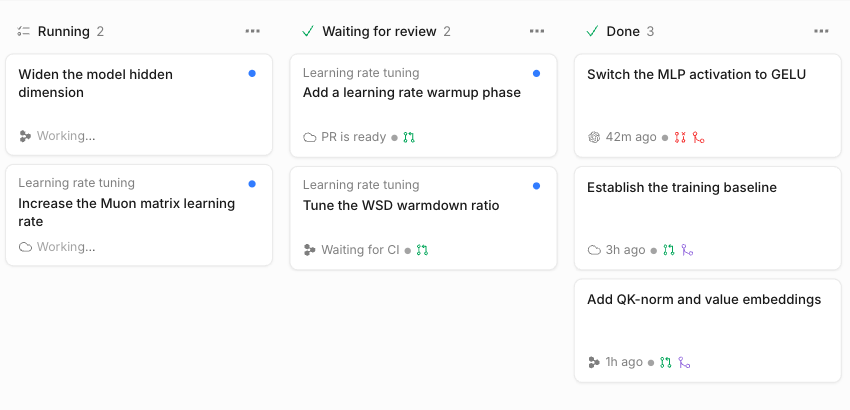Click the cloud icon next to PR is ready
This screenshot has width=850, height=410.
tap(310, 137)
